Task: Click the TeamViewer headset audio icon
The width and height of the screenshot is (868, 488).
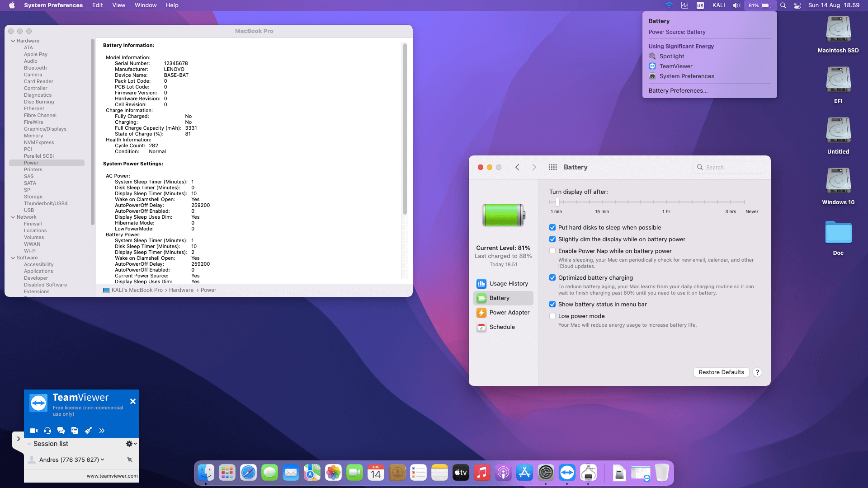Action: click(47, 431)
